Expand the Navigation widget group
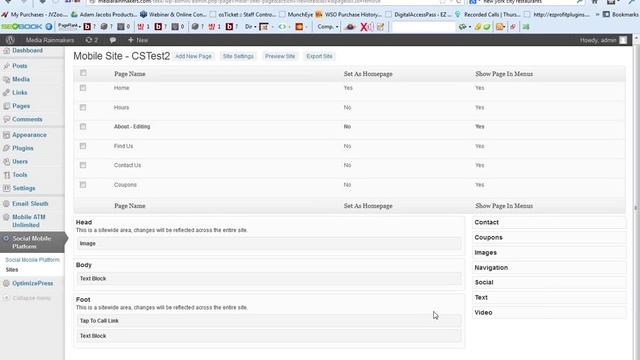 click(549, 268)
